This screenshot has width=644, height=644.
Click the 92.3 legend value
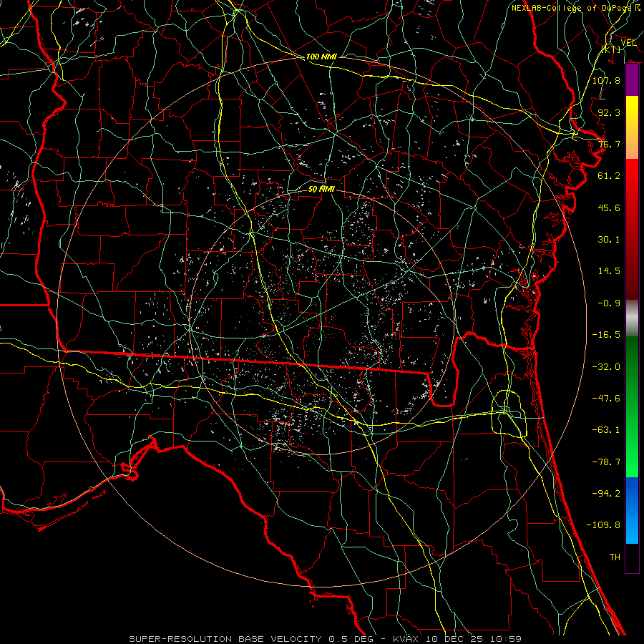[x=609, y=112]
